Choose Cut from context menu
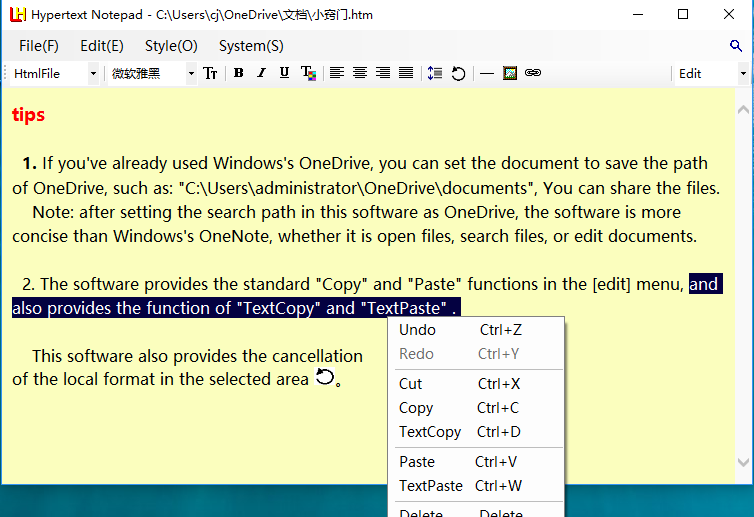Viewport: 754px width, 517px height. pyautogui.click(x=476, y=384)
